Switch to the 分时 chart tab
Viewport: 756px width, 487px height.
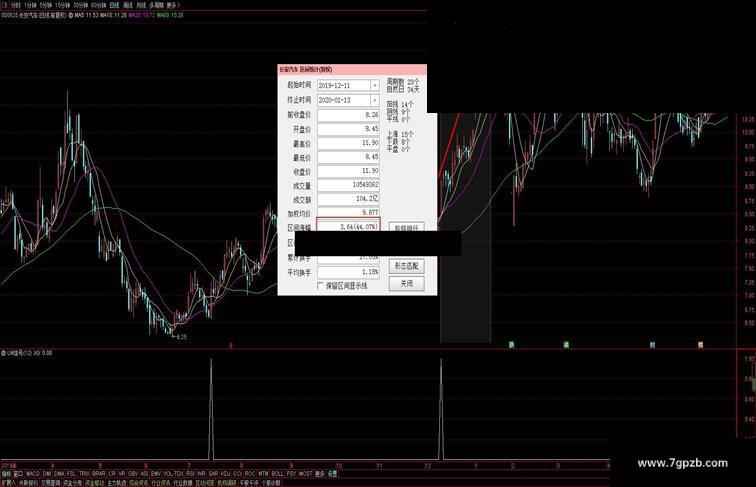(x=15, y=5)
